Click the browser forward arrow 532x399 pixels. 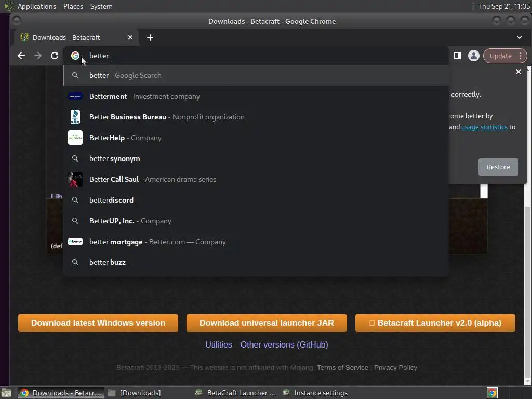pos(37,56)
